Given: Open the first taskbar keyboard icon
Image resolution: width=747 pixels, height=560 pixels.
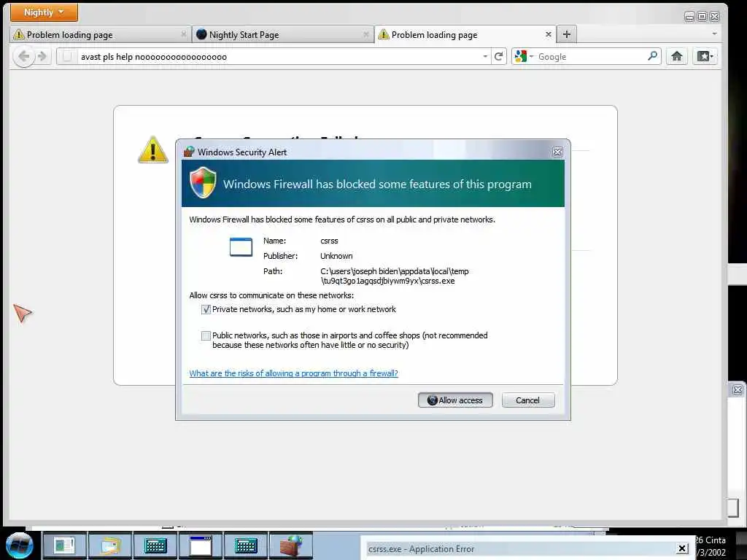Looking at the screenshot, I should tap(155, 545).
